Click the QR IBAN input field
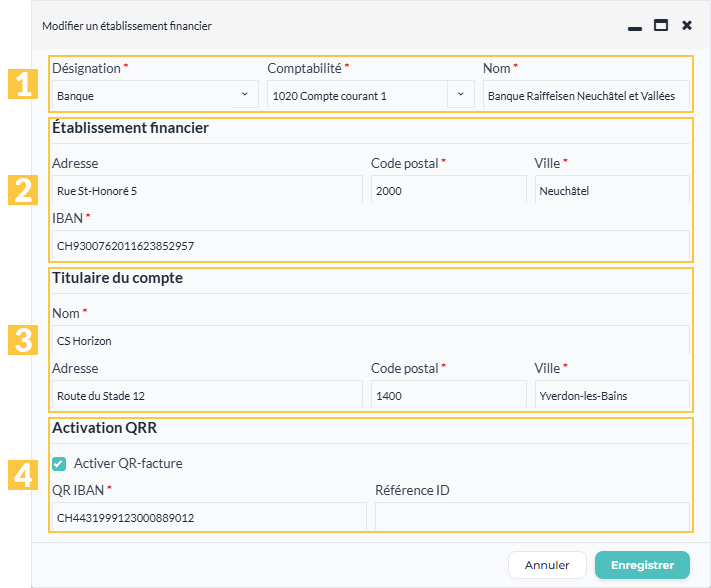Viewport: 711px width, 588px height. (x=209, y=516)
